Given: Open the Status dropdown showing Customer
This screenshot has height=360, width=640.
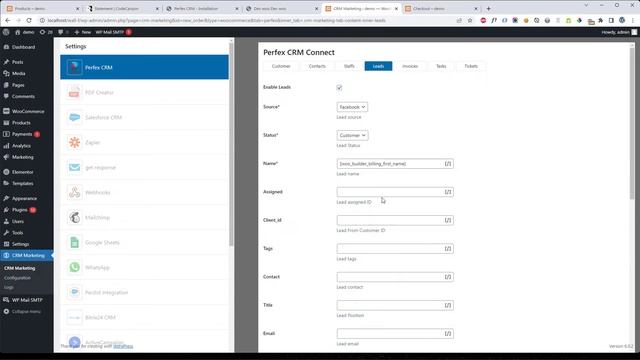Looking at the screenshot, I should tap(352, 135).
